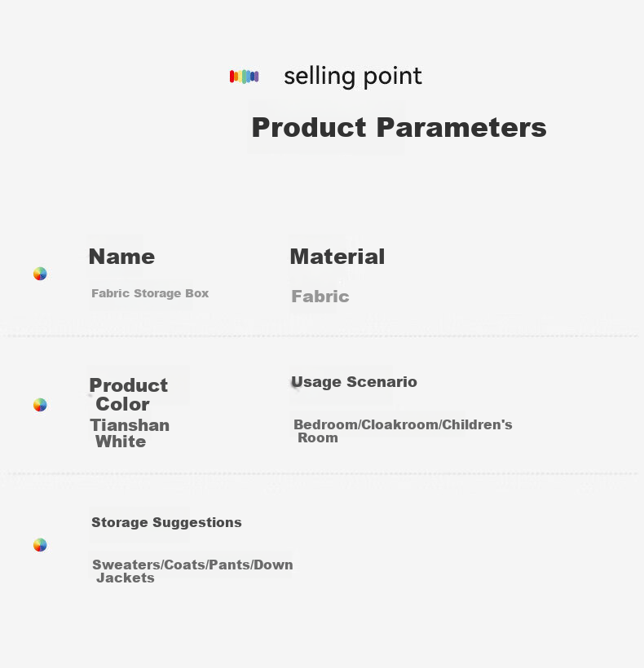The height and width of the screenshot is (668, 644).
Task: Click the Name label
Action: click(122, 257)
